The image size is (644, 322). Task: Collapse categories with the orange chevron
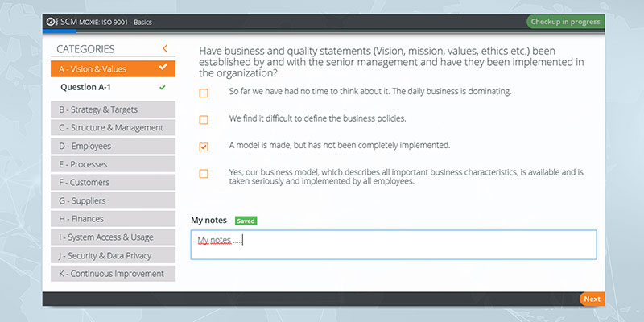point(165,48)
